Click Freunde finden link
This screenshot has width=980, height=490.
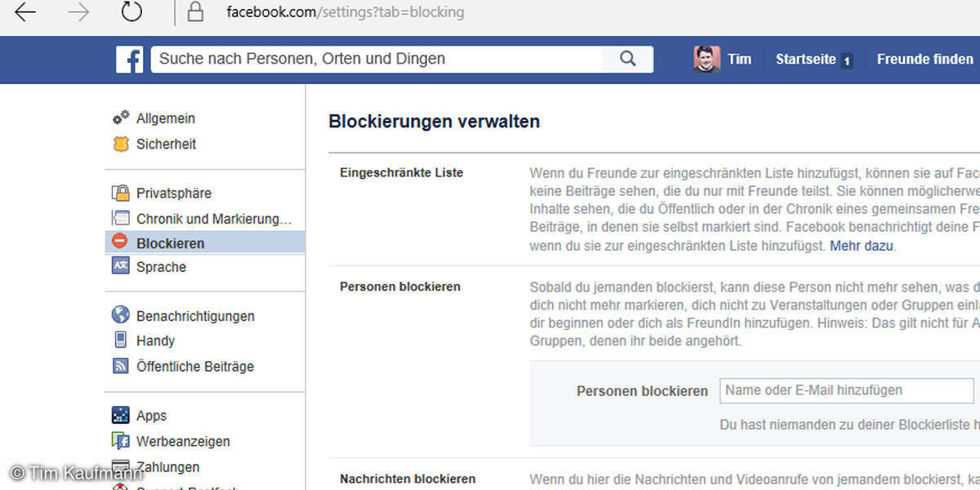click(x=925, y=59)
